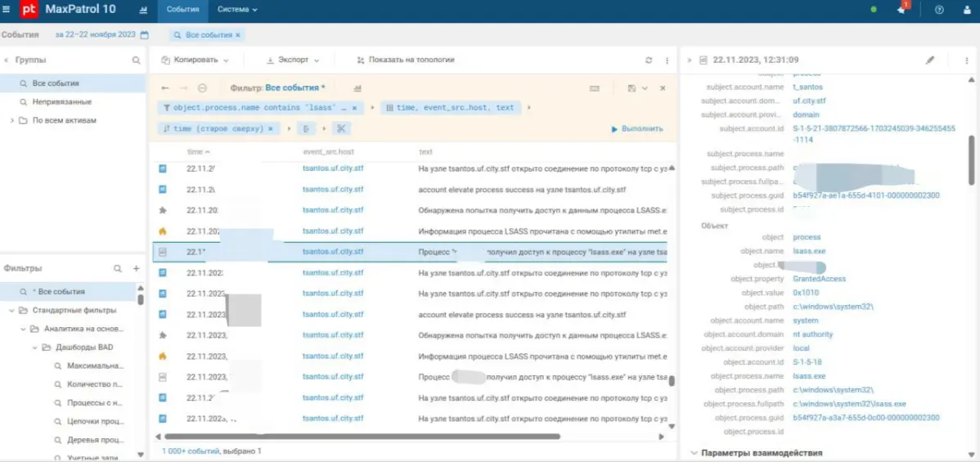This screenshot has height=462, width=980.
Task: Collapse the 'Стандартные фильтры' folder
Action: [x=12, y=310]
